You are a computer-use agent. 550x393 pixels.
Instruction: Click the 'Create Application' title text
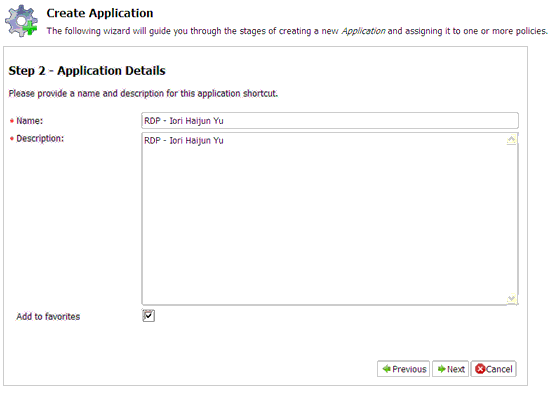point(100,13)
